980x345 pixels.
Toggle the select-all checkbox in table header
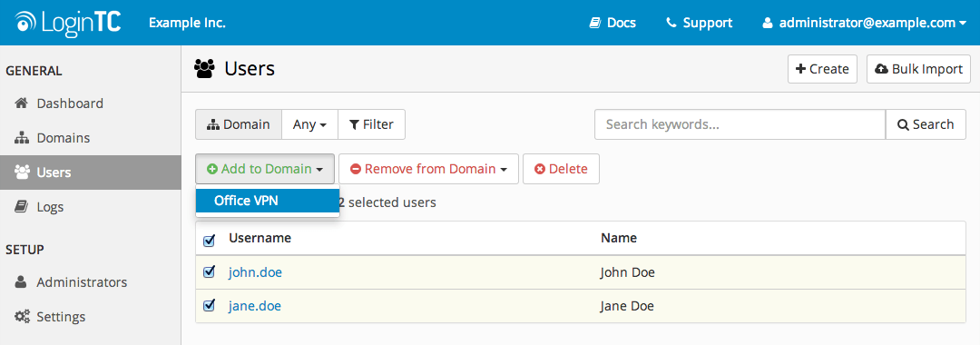(x=210, y=240)
